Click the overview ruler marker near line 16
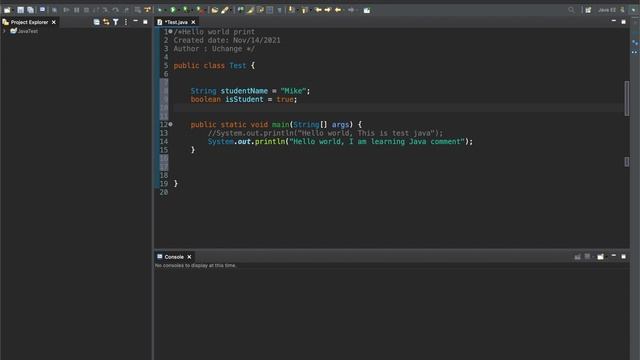640x360 pixels. [x=627, y=162]
